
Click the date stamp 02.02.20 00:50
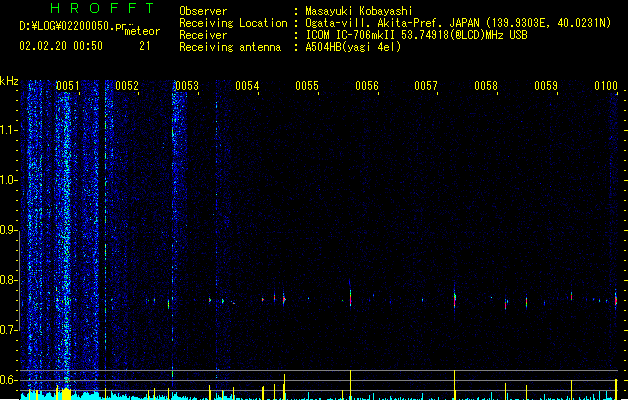click(x=61, y=46)
